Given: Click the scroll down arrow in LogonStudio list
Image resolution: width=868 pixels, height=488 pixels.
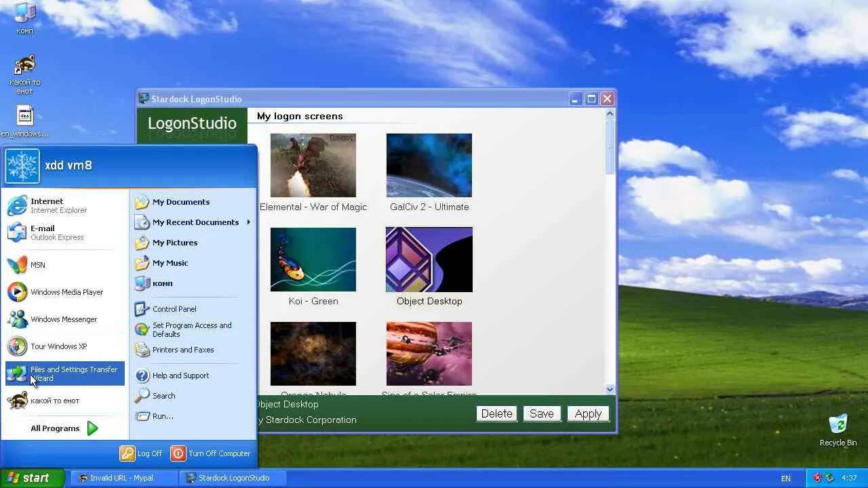Looking at the screenshot, I should click(610, 389).
